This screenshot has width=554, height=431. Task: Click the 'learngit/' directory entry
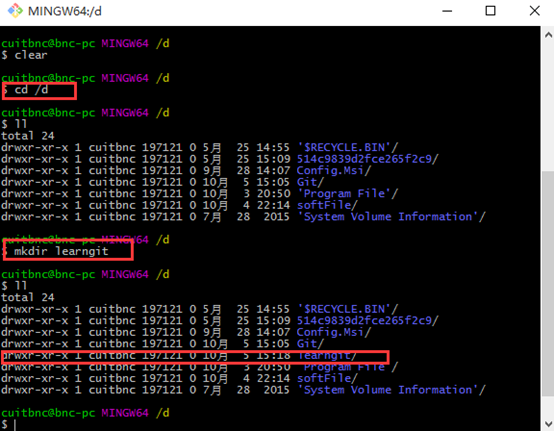coord(327,355)
